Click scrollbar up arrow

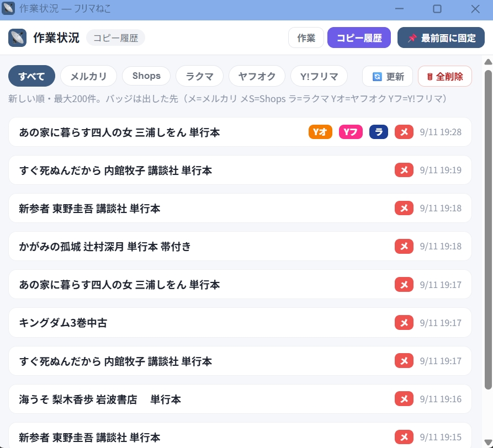[x=488, y=62]
